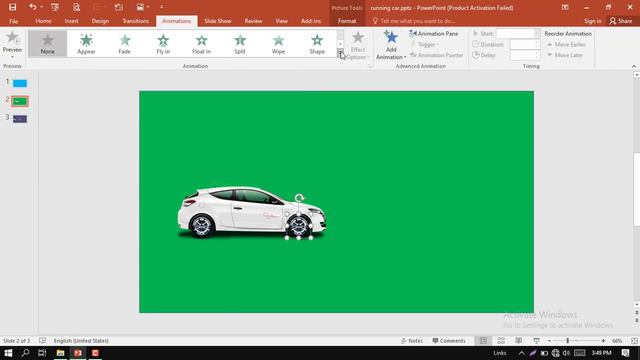Fit slide to current window icon

(634, 340)
